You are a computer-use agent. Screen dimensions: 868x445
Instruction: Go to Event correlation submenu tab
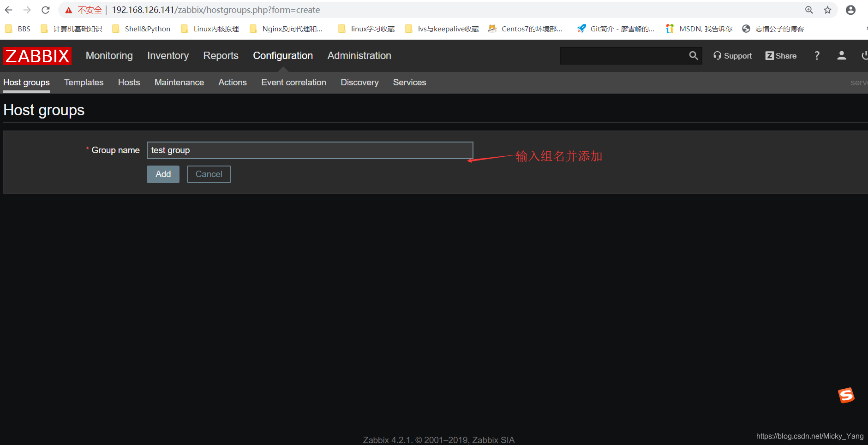pyautogui.click(x=293, y=83)
